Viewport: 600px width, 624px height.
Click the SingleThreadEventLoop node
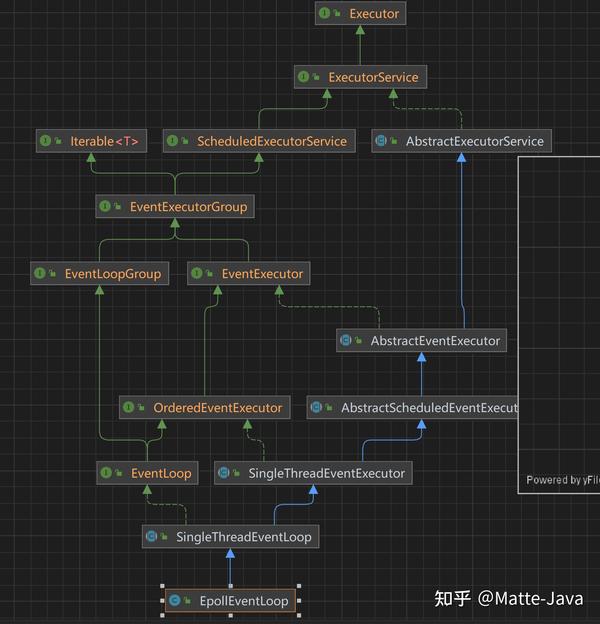pos(230,536)
